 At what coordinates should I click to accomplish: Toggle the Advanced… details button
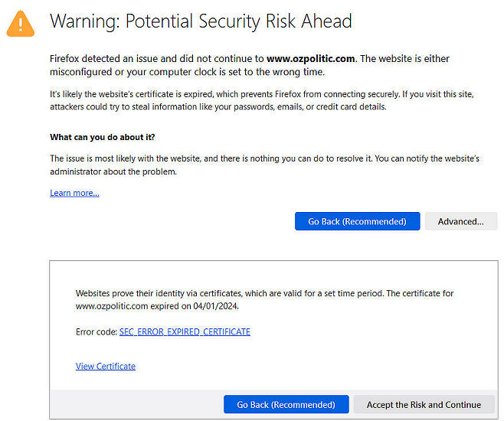tap(460, 221)
